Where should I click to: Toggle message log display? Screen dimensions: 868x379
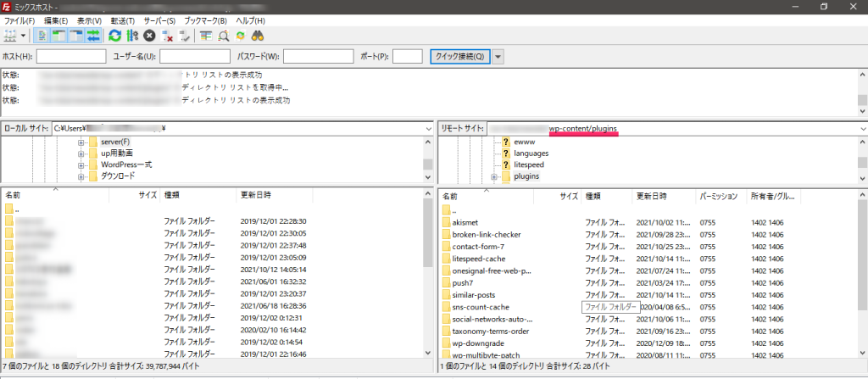tap(43, 36)
